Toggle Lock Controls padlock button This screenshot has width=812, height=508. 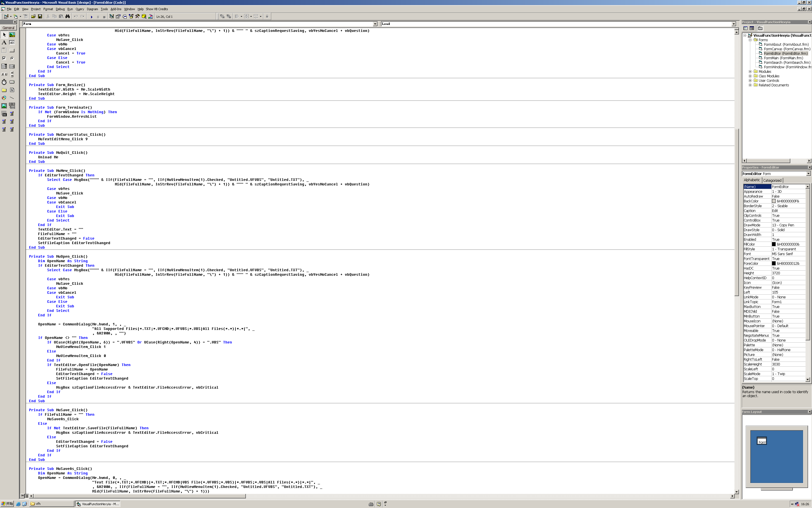pyautogui.click(x=267, y=16)
